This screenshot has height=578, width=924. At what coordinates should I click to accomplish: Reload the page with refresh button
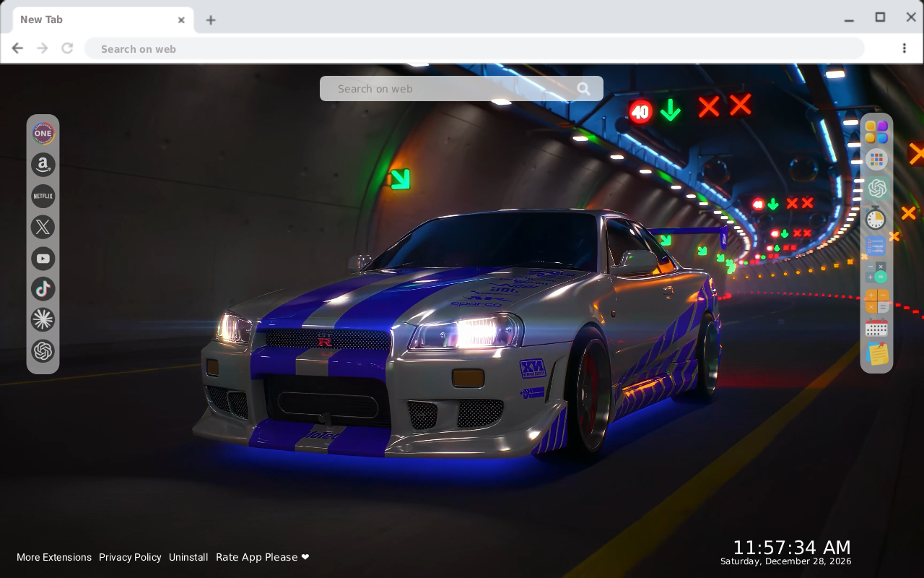tap(67, 48)
